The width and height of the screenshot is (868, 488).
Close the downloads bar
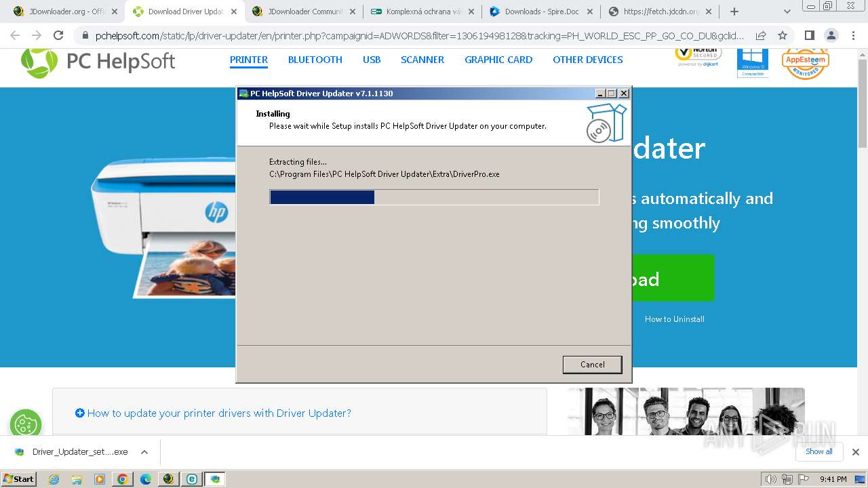coord(856,452)
